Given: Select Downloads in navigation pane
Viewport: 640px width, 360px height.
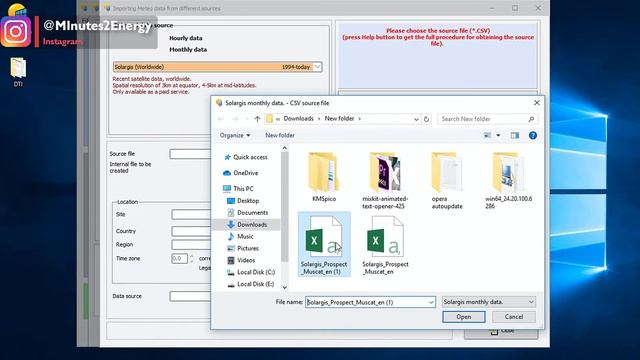Looking at the screenshot, I should coord(247,224).
